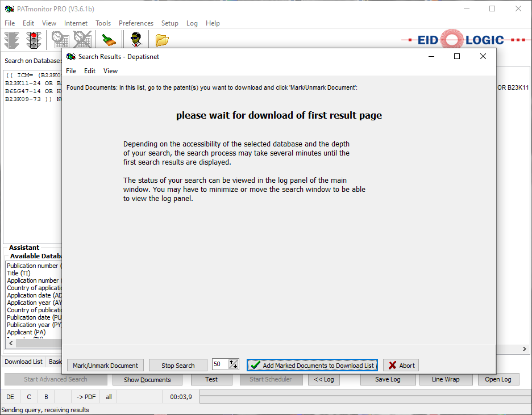
Task: Click the green traffic light toolbar icon
Action: click(x=12, y=40)
